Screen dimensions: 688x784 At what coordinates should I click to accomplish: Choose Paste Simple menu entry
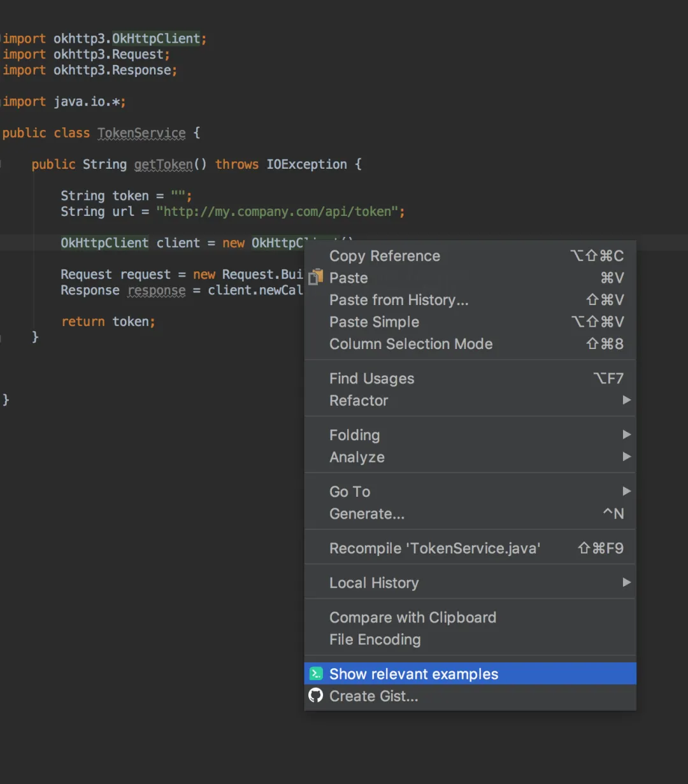click(470, 322)
